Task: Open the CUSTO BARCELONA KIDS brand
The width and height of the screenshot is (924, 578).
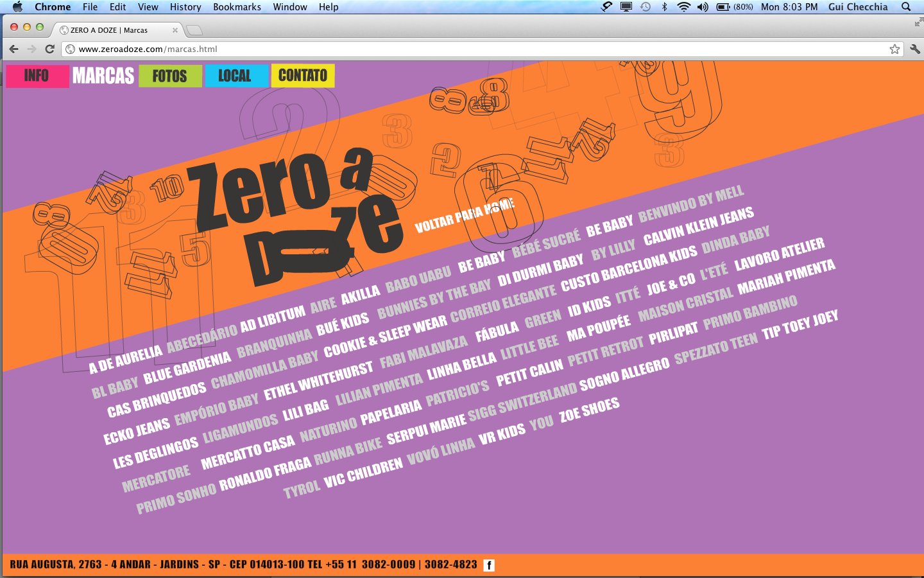Action: coord(629,268)
